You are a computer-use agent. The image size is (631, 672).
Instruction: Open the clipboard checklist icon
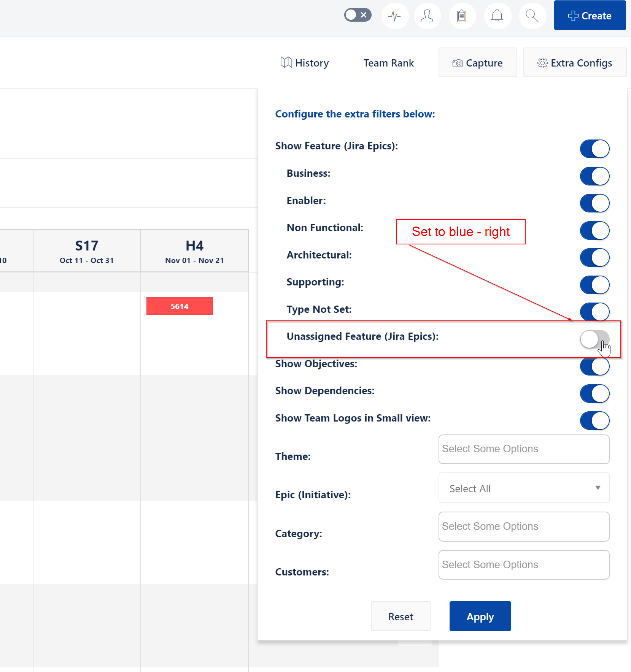pos(462,16)
